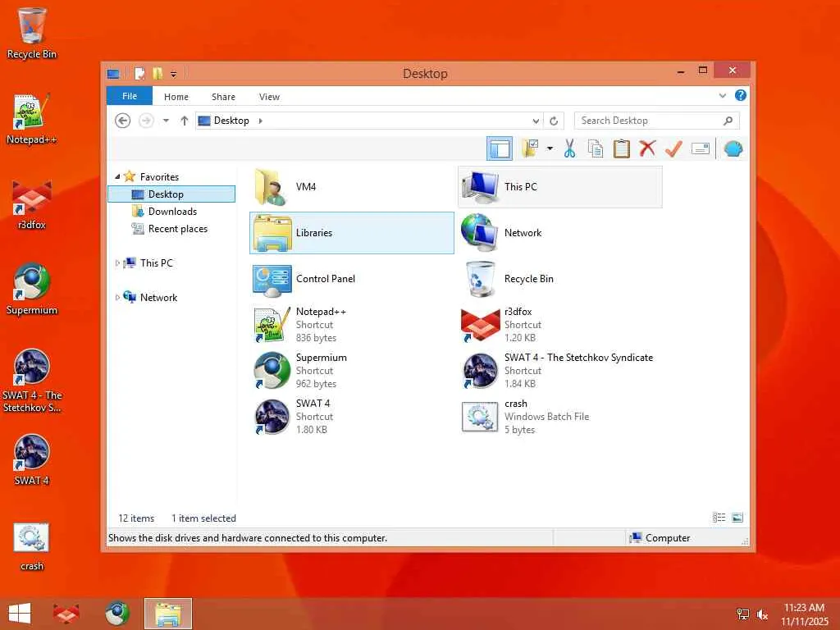Click the muted volume tray icon
This screenshot has width=840, height=630.
point(762,614)
